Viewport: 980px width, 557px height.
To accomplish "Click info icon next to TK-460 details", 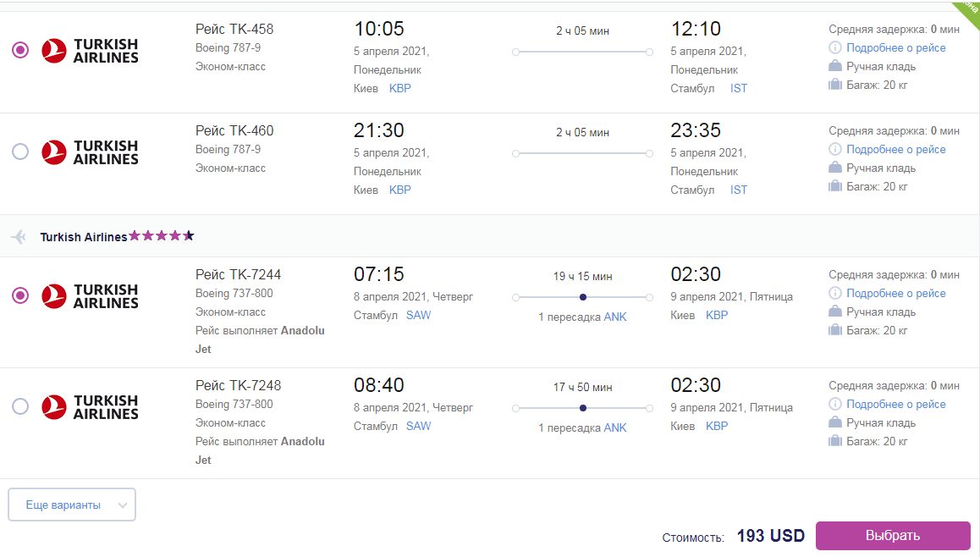I will pos(835,149).
